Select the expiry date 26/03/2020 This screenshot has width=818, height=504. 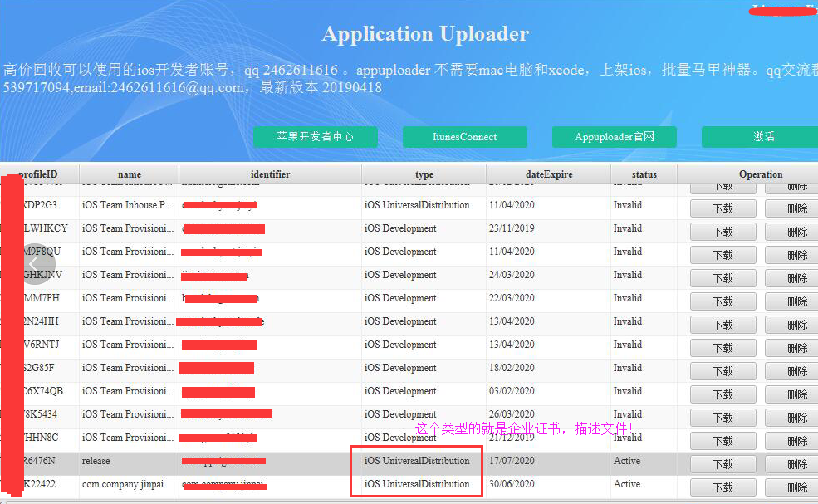[x=512, y=414]
